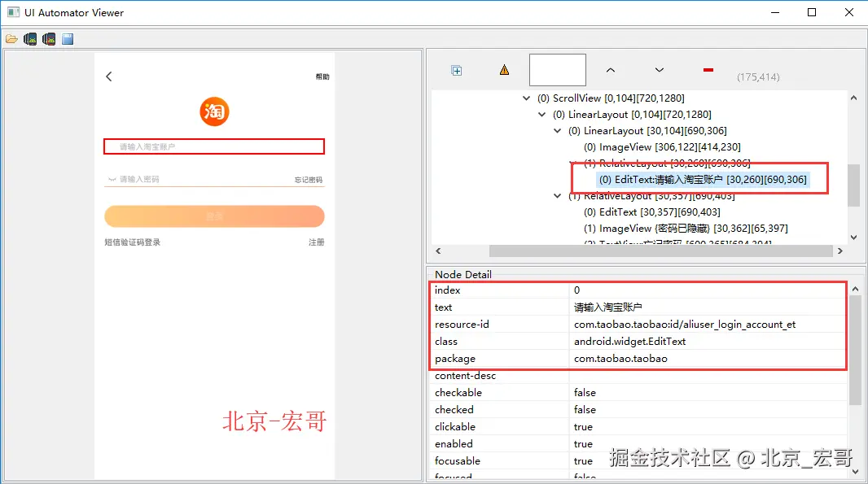This screenshot has width=868, height=484.
Task: Close the UI Automator Viewer window
Action: pyautogui.click(x=849, y=12)
